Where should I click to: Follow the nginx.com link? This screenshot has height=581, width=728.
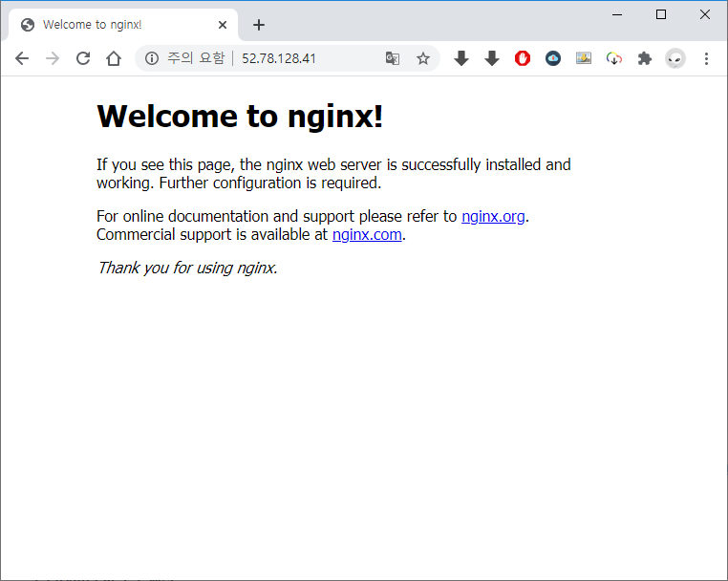click(x=367, y=234)
